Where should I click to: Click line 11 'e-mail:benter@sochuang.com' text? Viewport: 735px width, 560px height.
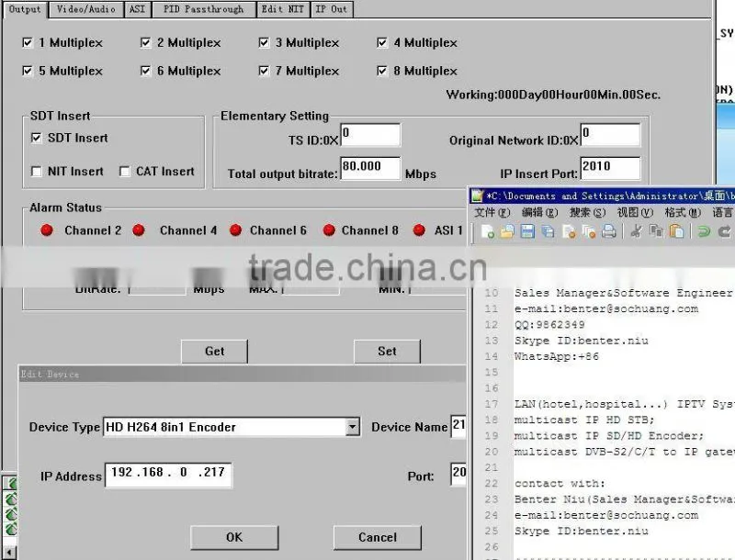(606, 309)
